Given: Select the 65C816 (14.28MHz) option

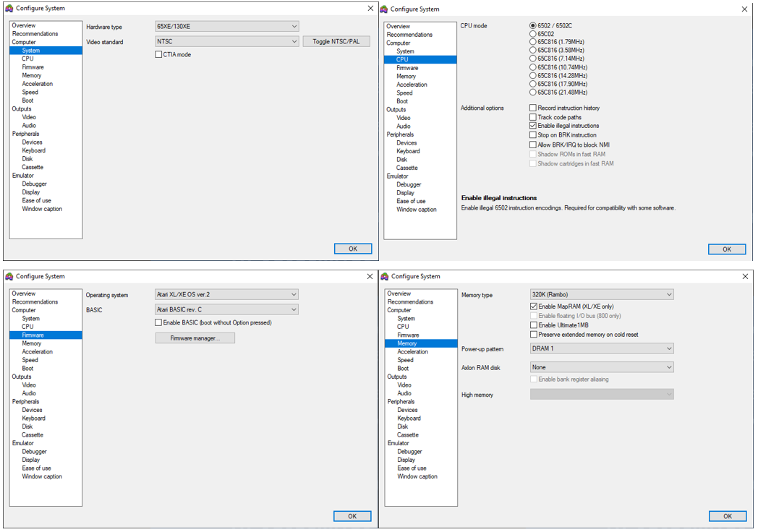Looking at the screenshot, I should click(533, 75).
